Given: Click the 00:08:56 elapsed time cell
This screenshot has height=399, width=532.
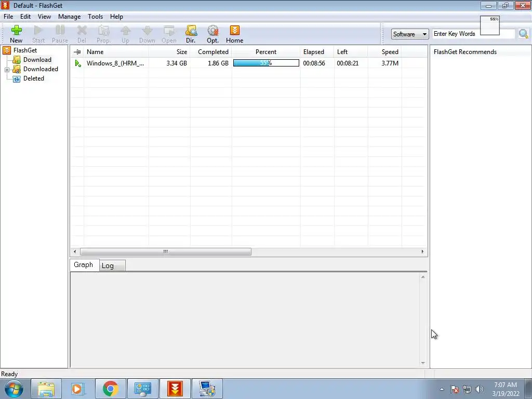Looking at the screenshot, I should click(x=314, y=63).
